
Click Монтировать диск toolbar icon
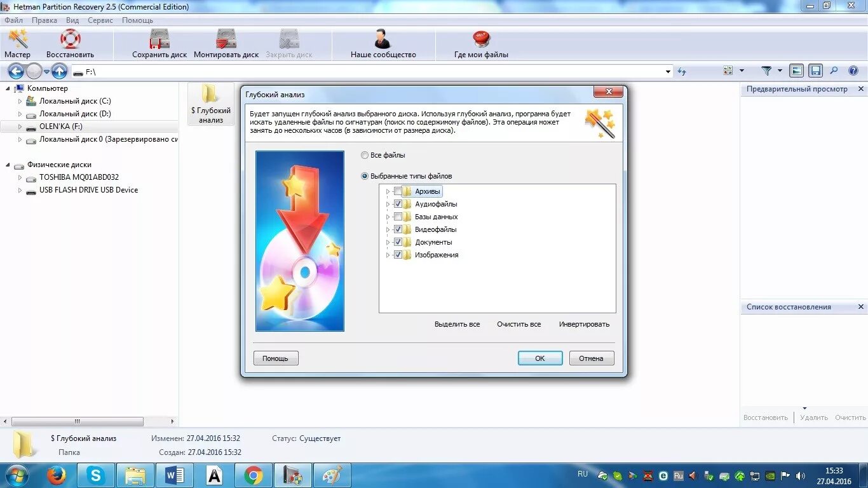226,39
